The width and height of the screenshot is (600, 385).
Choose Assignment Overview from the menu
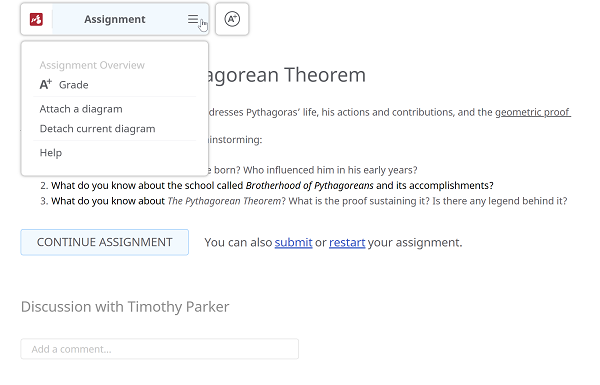click(92, 65)
